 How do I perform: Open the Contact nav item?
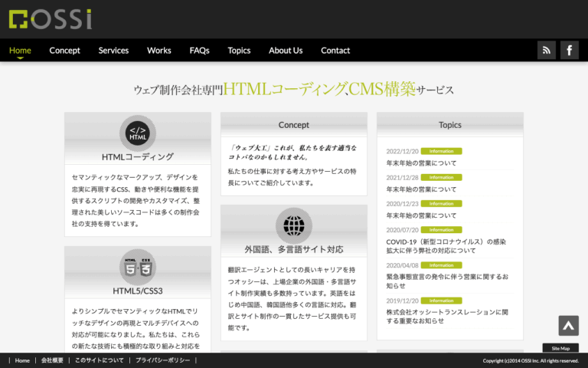[335, 51]
